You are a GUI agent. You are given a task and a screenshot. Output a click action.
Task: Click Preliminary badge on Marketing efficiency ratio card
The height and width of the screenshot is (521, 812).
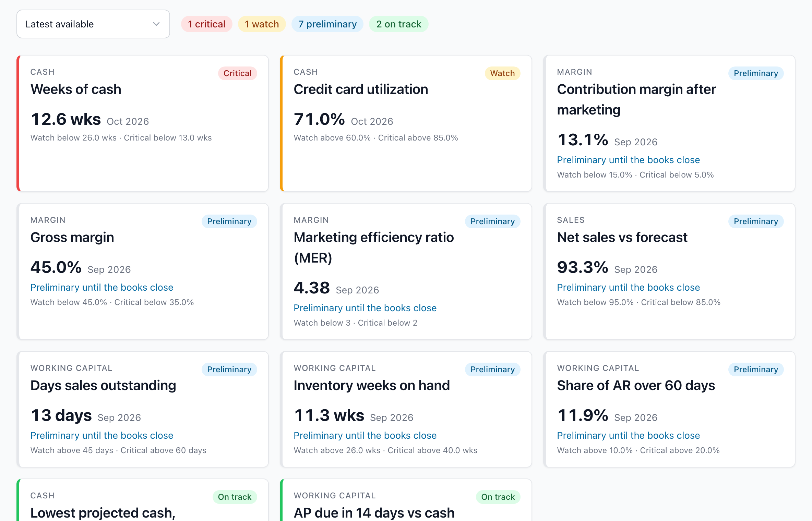click(x=492, y=221)
